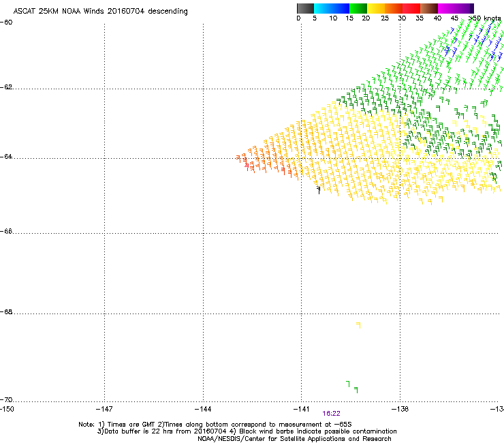The height and width of the screenshot is (443, 504).
Task: Click the '-138' longitude axis label
Action: 400,409
